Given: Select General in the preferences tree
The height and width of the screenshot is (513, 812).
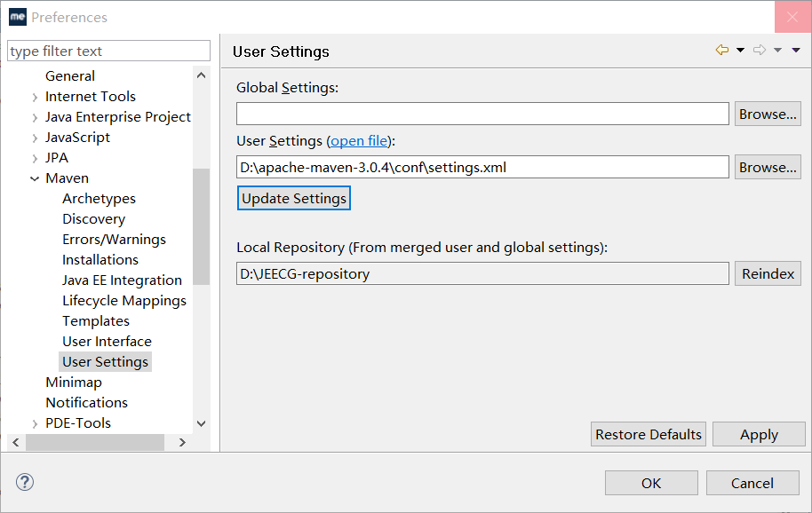Looking at the screenshot, I should tap(70, 76).
